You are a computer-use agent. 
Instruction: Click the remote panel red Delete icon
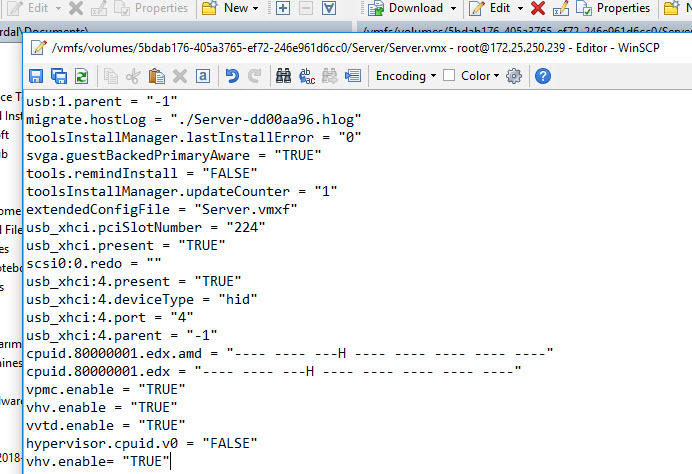[537, 8]
